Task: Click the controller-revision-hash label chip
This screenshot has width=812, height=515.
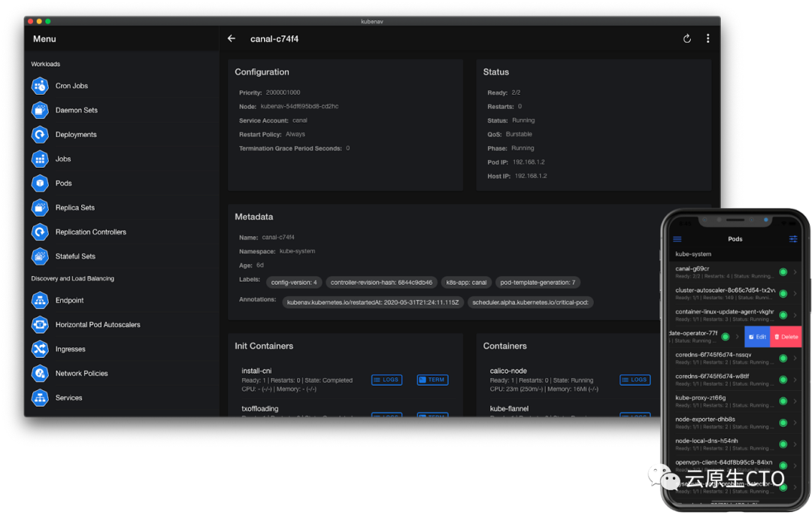Action: pos(382,283)
